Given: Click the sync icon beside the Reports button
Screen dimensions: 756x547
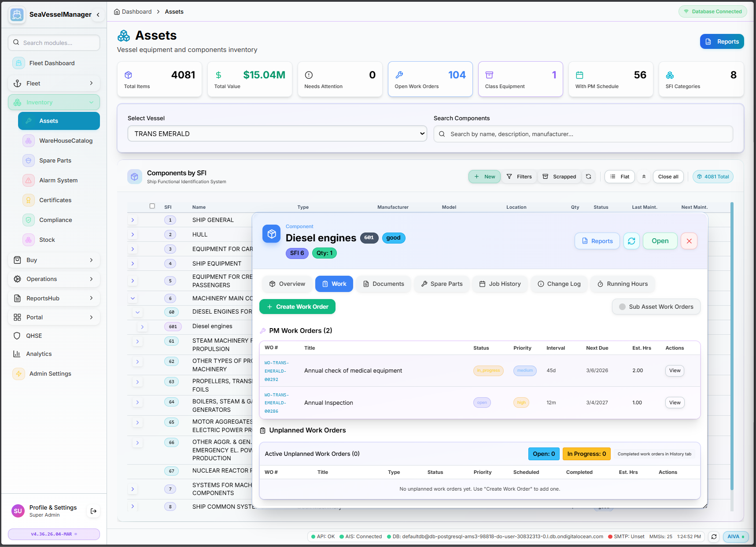Looking at the screenshot, I should [x=631, y=241].
